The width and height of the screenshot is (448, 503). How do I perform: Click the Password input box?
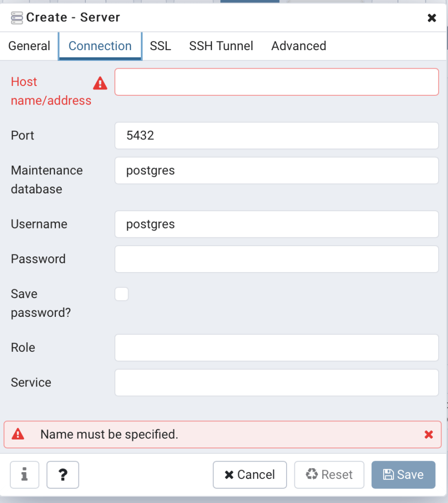coord(276,259)
